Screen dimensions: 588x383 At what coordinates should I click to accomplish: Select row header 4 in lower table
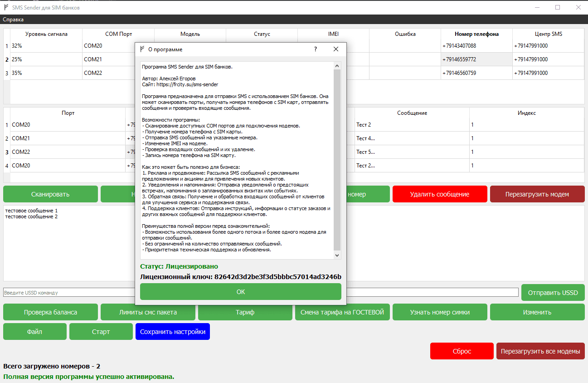click(7, 166)
